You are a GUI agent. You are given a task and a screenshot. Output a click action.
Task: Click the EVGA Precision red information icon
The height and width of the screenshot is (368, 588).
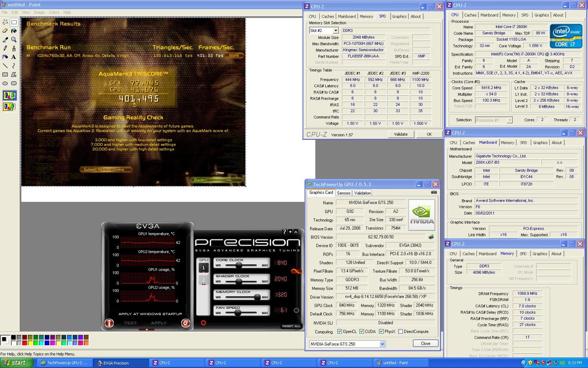(x=109, y=323)
